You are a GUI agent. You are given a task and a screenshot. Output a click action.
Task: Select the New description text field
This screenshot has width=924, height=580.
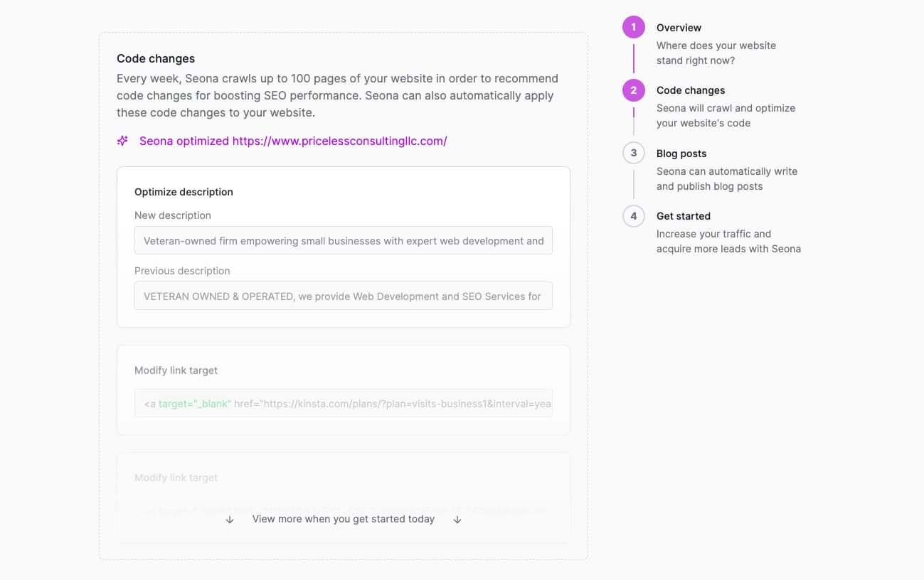[343, 241]
